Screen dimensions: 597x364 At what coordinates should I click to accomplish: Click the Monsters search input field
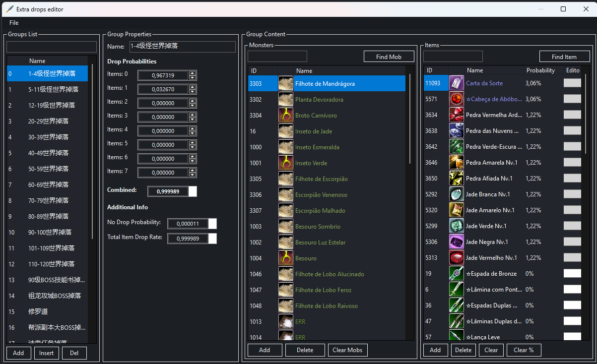(x=277, y=56)
